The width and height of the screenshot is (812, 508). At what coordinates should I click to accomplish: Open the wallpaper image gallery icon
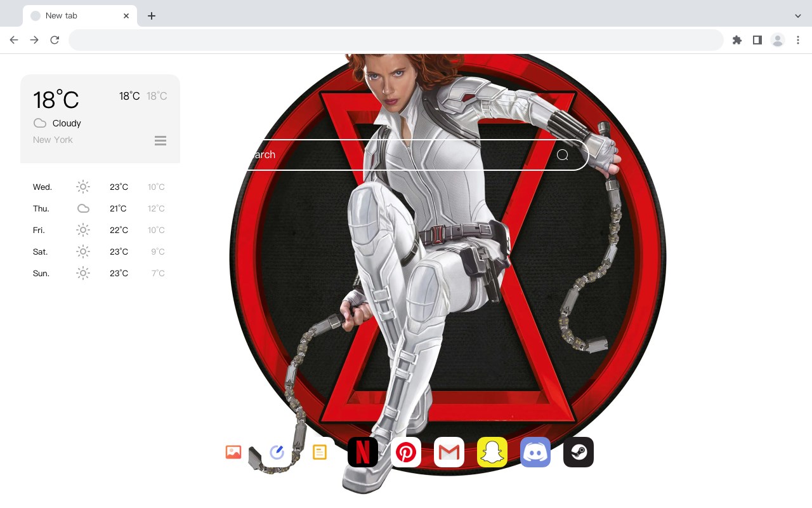(x=233, y=452)
